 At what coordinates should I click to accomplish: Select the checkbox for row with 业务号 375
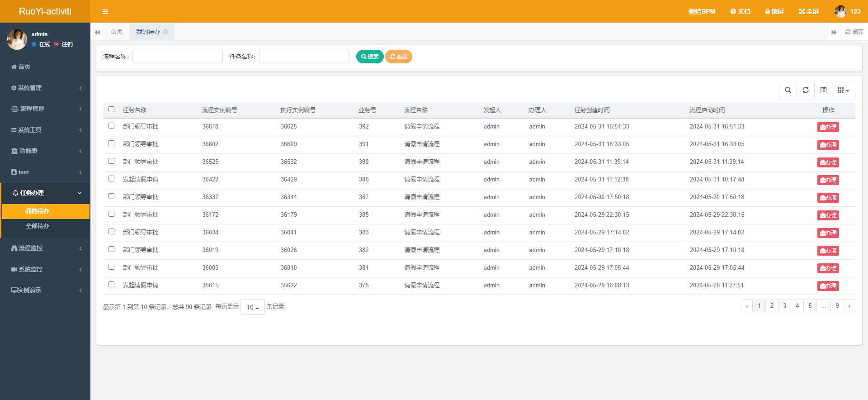112,285
